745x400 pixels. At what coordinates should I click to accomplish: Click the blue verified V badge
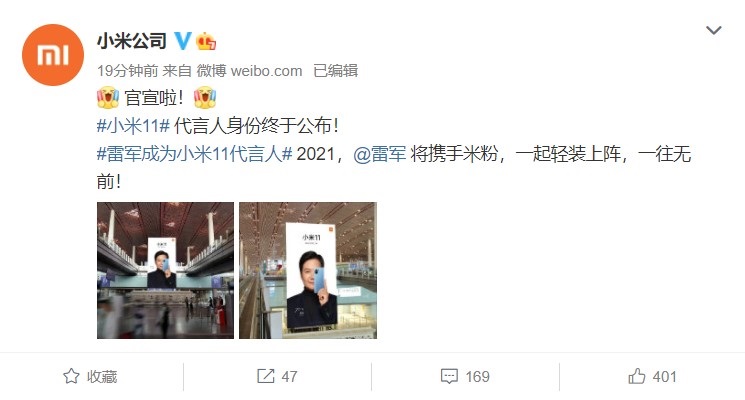pyautogui.click(x=183, y=41)
